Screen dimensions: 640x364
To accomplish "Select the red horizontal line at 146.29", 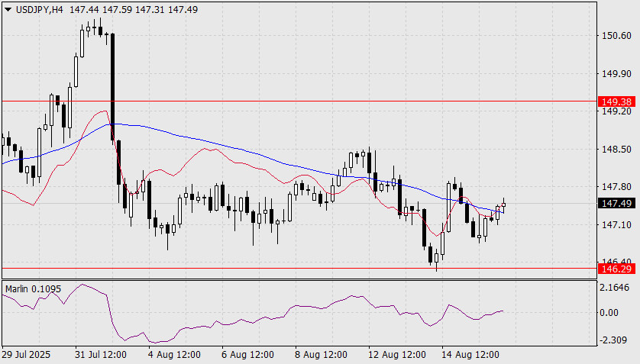I will click(299, 268).
